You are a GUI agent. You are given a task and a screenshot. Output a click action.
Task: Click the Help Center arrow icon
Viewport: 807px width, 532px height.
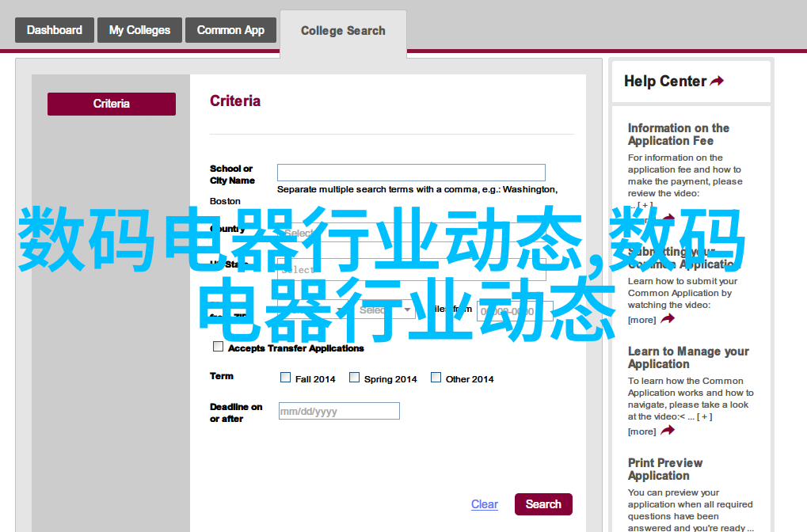[x=717, y=81]
